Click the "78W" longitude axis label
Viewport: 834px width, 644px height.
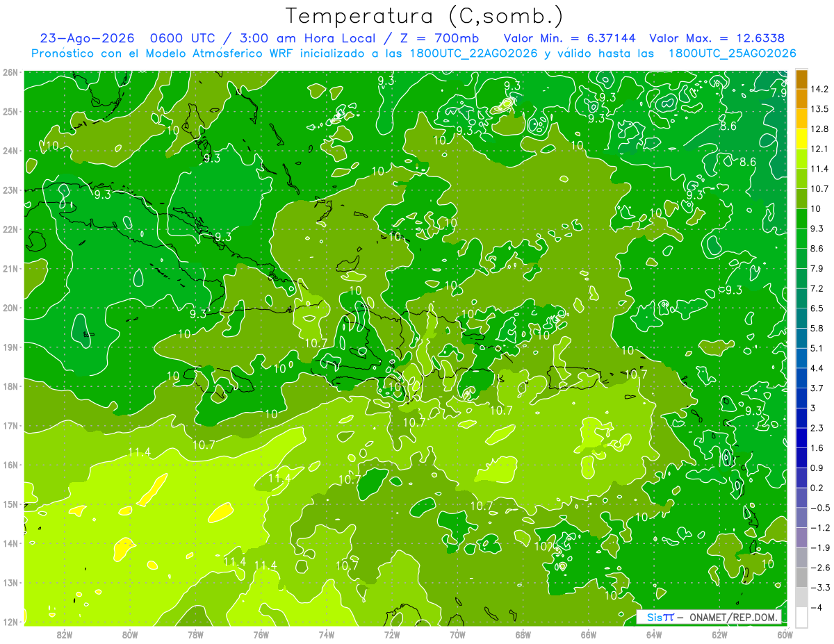pos(195,634)
